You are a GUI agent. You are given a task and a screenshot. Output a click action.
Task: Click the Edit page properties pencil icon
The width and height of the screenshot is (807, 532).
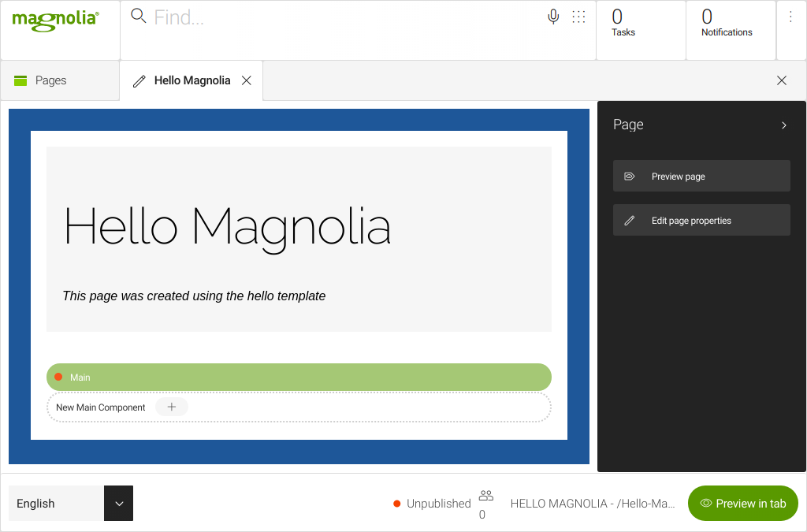(x=629, y=221)
